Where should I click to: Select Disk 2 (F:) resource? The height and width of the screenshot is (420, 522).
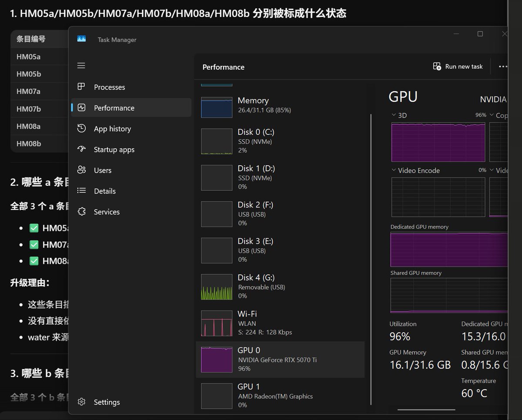(280, 214)
